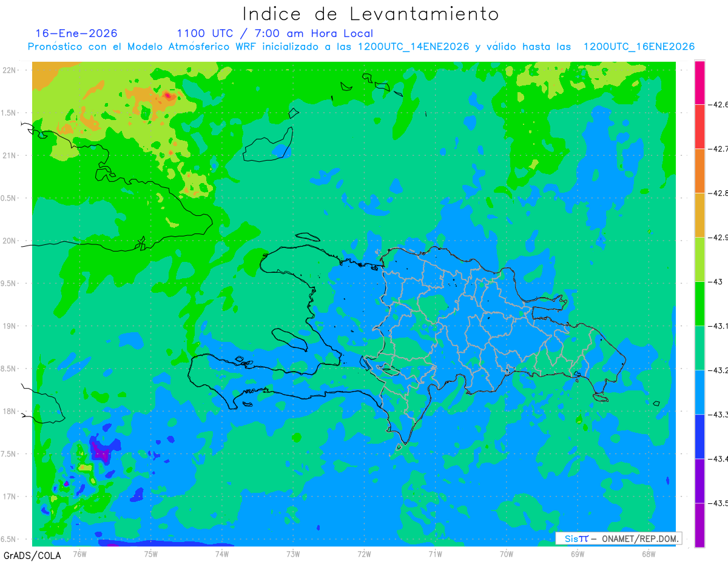Image resolution: width=728 pixels, height=562 pixels.
Task: Click the '-42.8' legend value
Action: [718, 193]
